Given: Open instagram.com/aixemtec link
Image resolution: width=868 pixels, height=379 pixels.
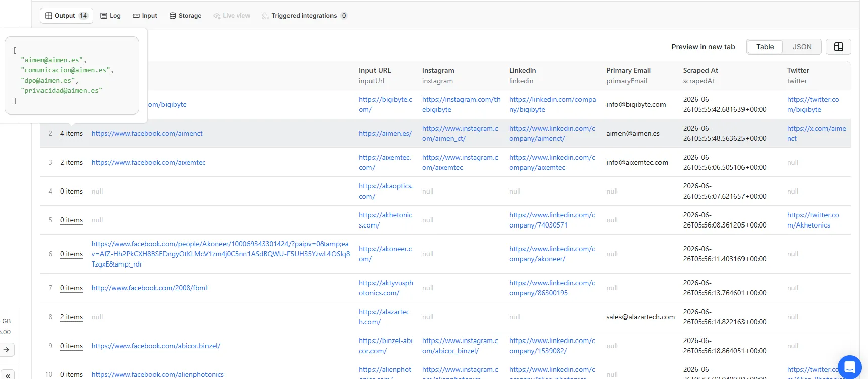Looking at the screenshot, I should tap(460, 162).
